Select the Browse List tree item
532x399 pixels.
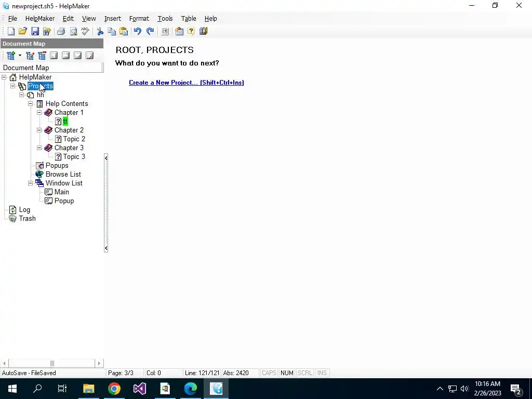63,175
